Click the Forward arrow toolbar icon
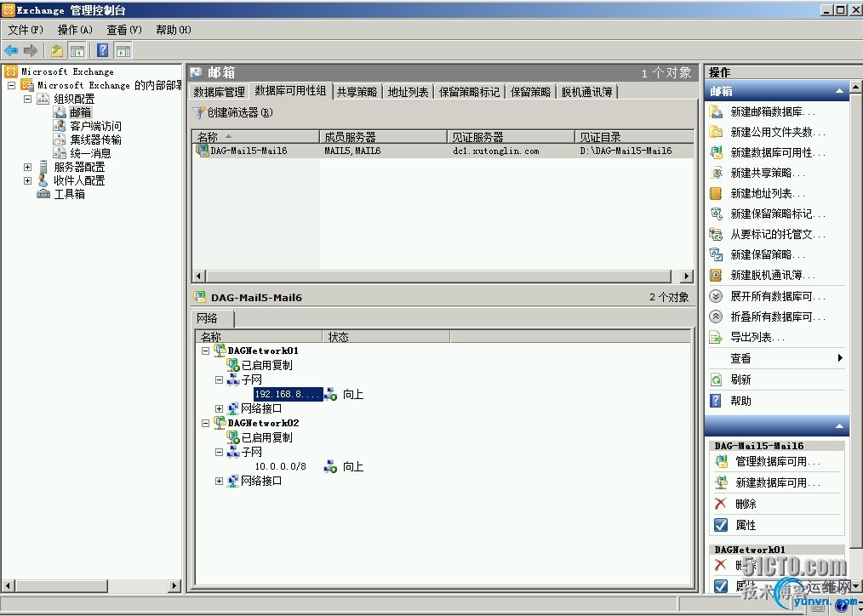 (31, 50)
